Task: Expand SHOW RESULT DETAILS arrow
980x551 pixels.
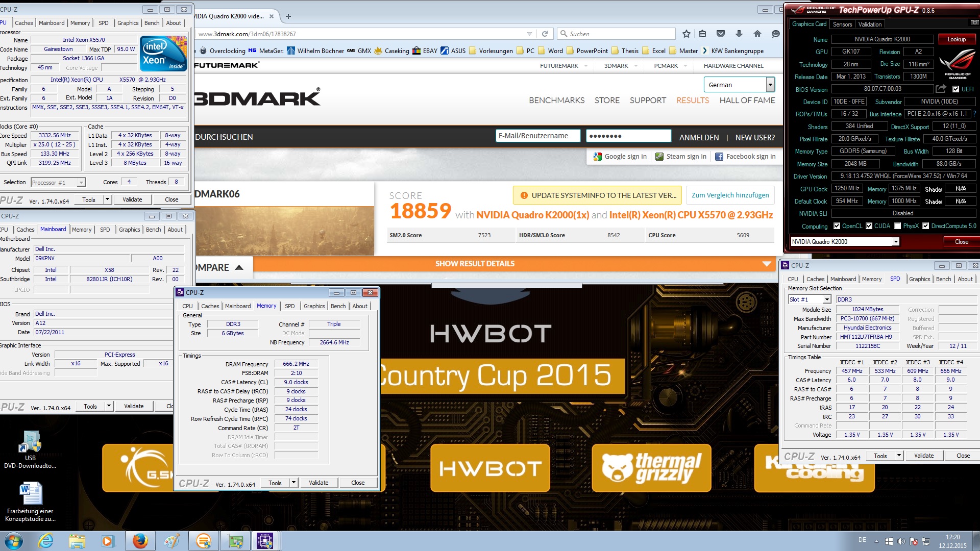Action: click(x=766, y=264)
